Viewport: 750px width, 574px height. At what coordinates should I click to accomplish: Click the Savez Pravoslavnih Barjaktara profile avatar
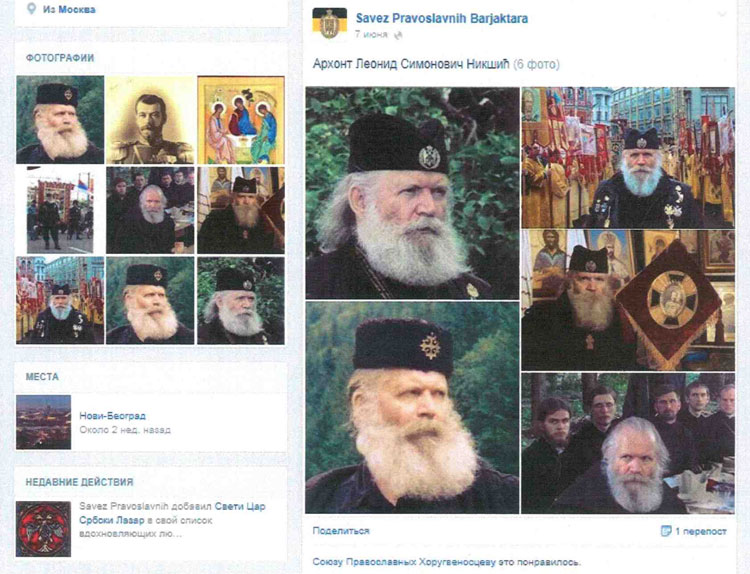pyautogui.click(x=330, y=23)
